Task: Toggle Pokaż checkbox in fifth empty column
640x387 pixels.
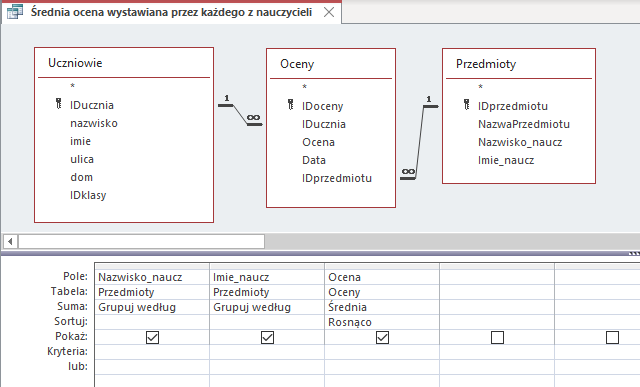Action: click(612, 337)
